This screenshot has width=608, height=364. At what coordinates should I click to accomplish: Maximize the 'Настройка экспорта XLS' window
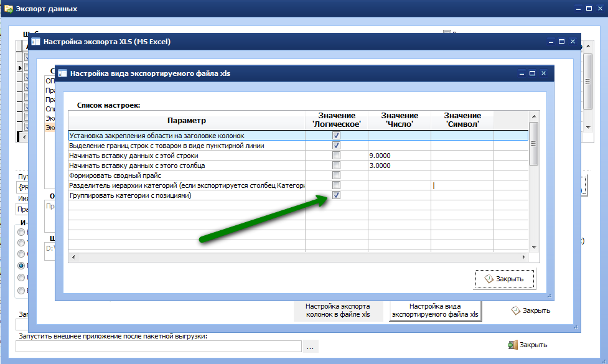pos(561,41)
